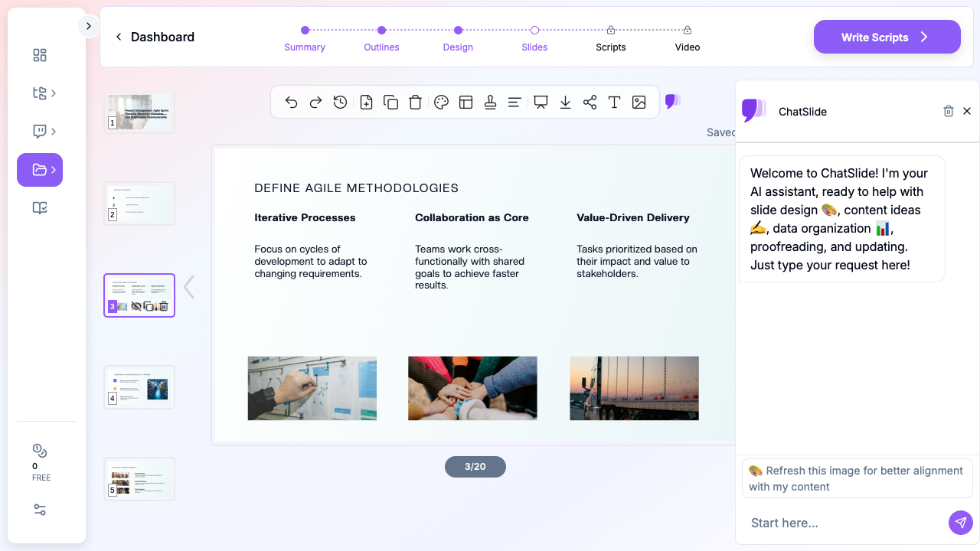Image resolution: width=980 pixels, height=551 pixels.
Task: Open the color palette theme picker
Action: pos(441,102)
